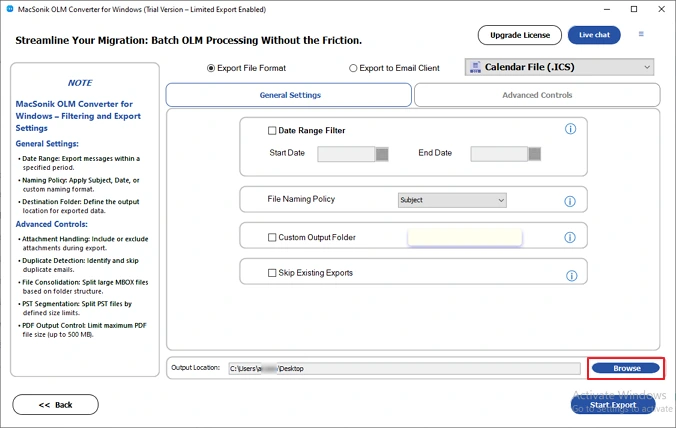Open the End Date calendar picker
676x428 pixels.
[x=535, y=154]
